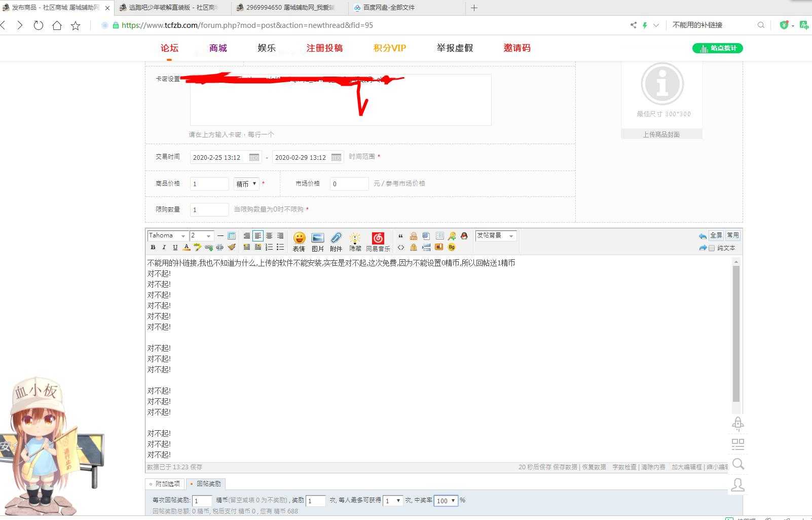The width and height of the screenshot is (812, 520).
Task: Insert 网易音乐 music
Action: pos(378,241)
